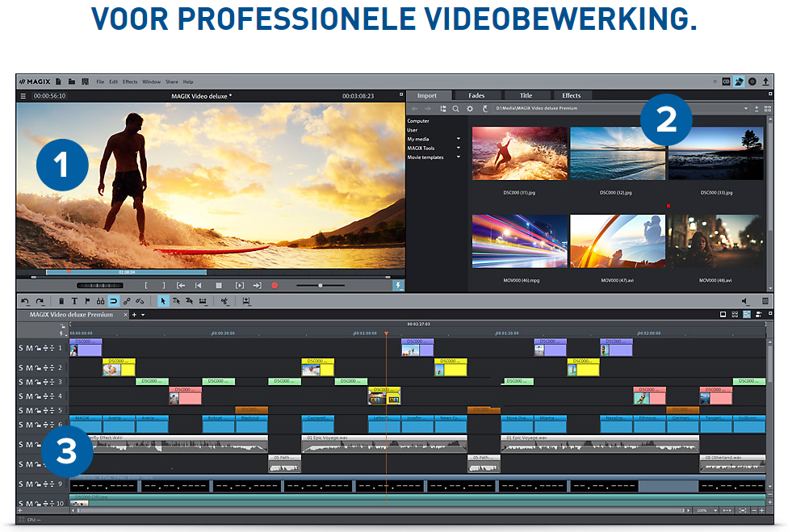Go forward in Media Pool navigation

pos(428,108)
